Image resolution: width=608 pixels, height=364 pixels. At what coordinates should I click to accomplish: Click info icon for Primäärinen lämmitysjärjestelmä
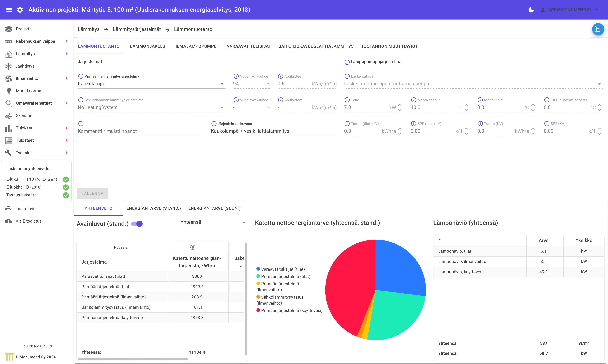tap(81, 76)
